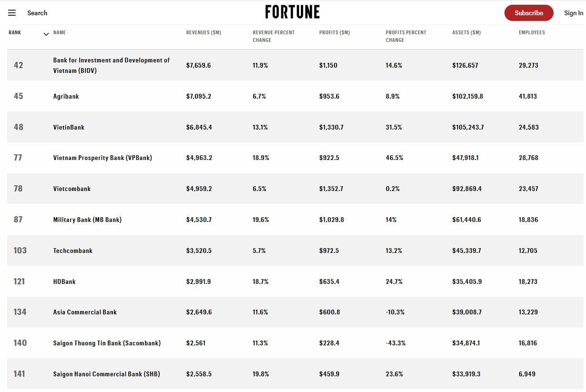Open the hamburger menu icon
586x392 pixels.
pyautogui.click(x=12, y=13)
